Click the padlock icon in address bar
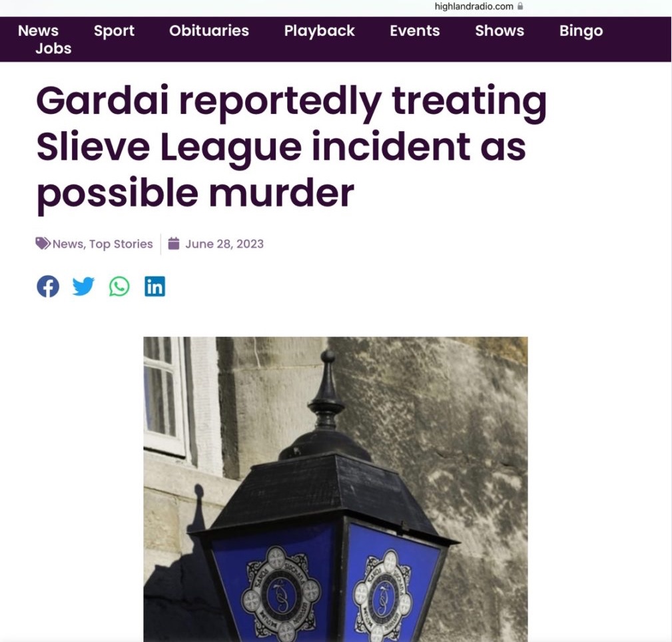 (520, 6)
